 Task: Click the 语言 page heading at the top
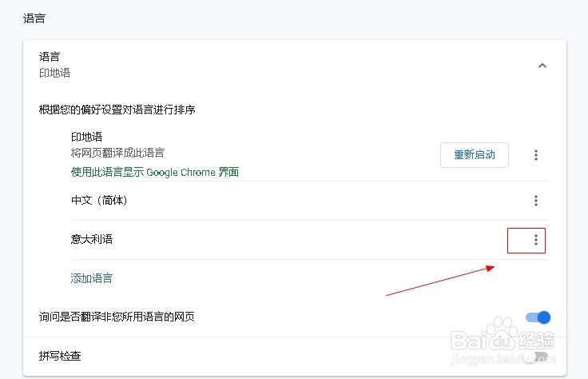(x=34, y=16)
